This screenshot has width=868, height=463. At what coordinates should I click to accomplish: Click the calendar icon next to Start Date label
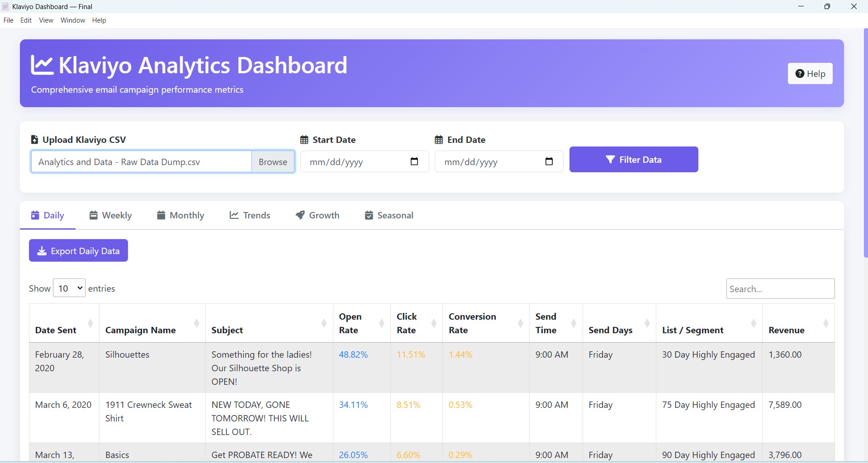[x=304, y=139]
